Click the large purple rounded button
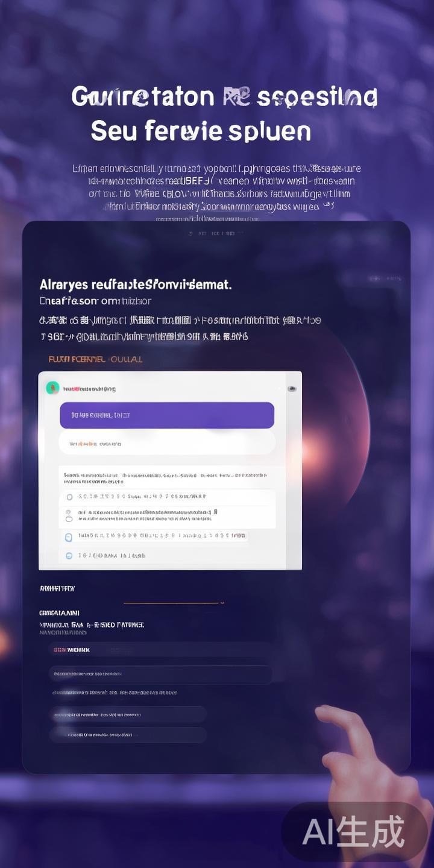Image resolution: width=434 pixels, height=868 pixels. (x=167, y=415)
